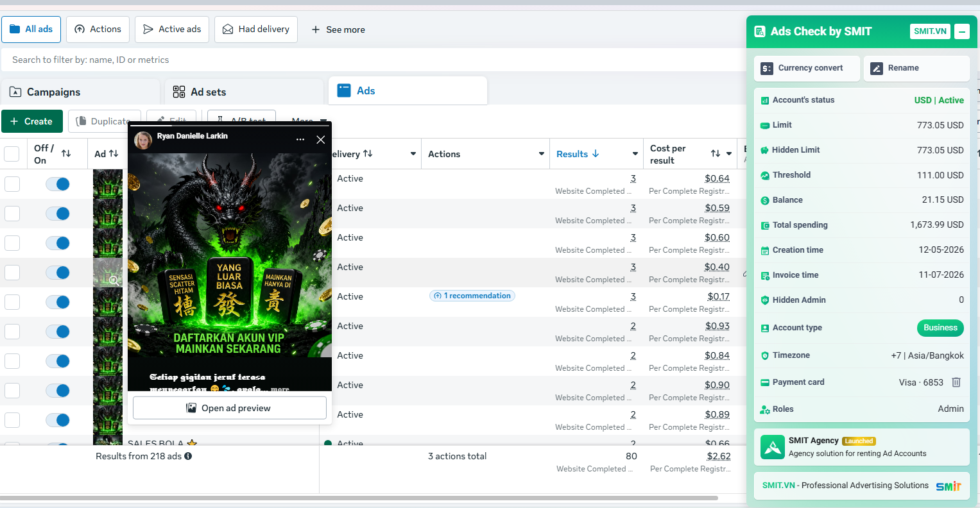The image size is (980, 508).
Task: Switch off the ad with $0.60 cost per result
Action: 58,243
